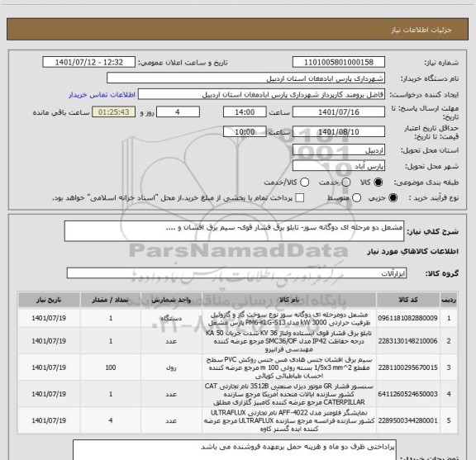Click the remaining time counter 01:25:43
Viewport: 476px width, 460px height.
point(113,112)
